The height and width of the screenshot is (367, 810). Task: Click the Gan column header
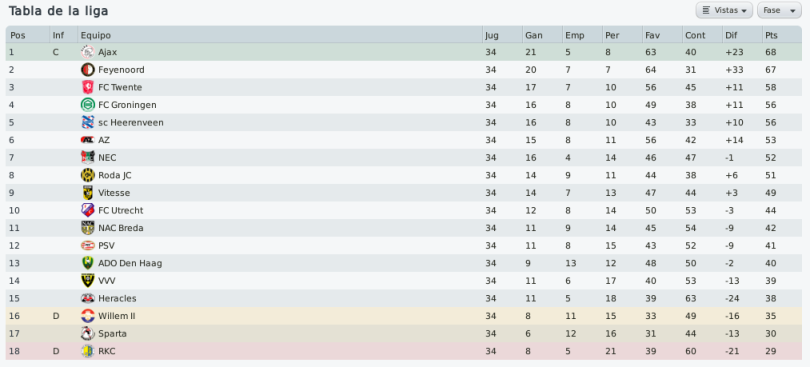tap(542, 35)
